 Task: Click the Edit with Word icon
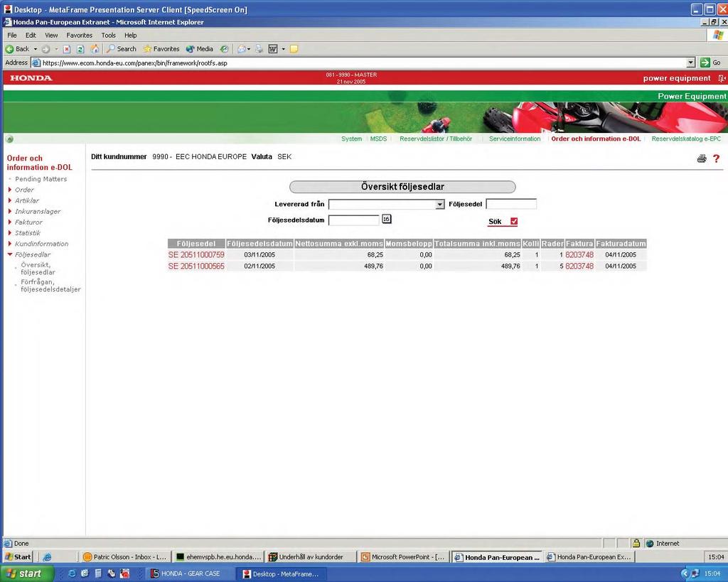pyautogui.click(x=273, y=49)
